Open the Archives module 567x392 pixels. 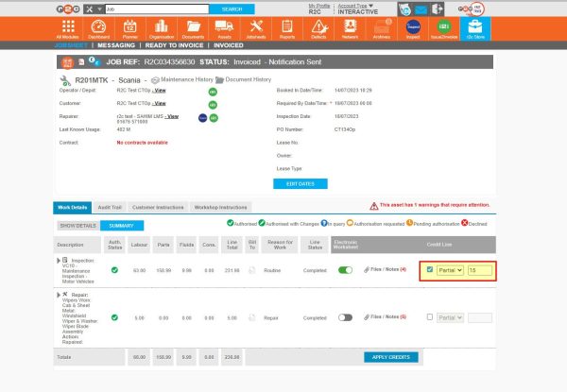382,29
